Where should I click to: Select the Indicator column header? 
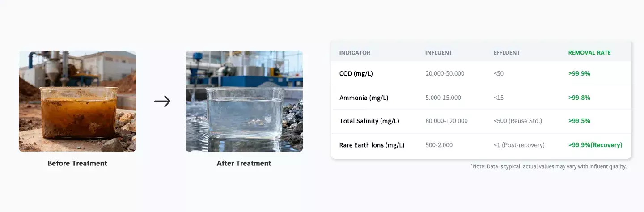[355, 52]
